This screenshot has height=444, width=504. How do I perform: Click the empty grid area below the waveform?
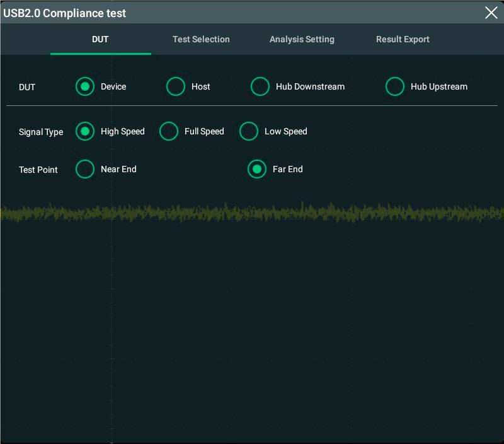283,328
